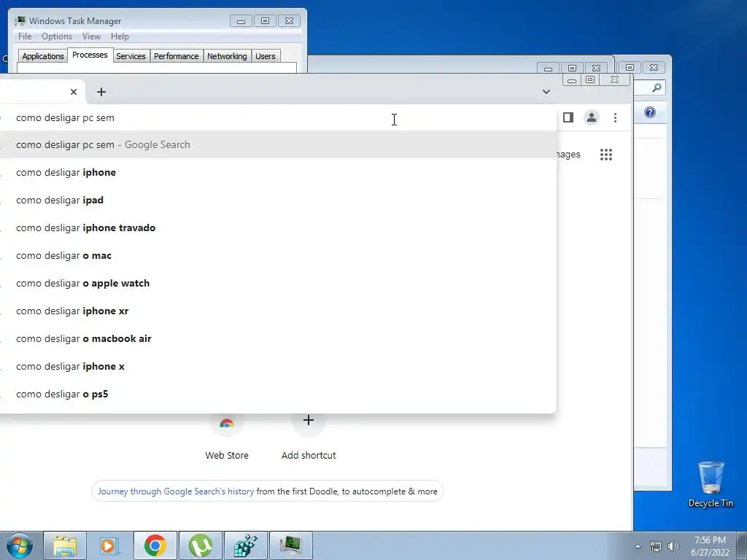Select suggestion 'como desligar iphone xr'
Image resolution: width=747 pixels, height=560 pixels.
point(278,311)
